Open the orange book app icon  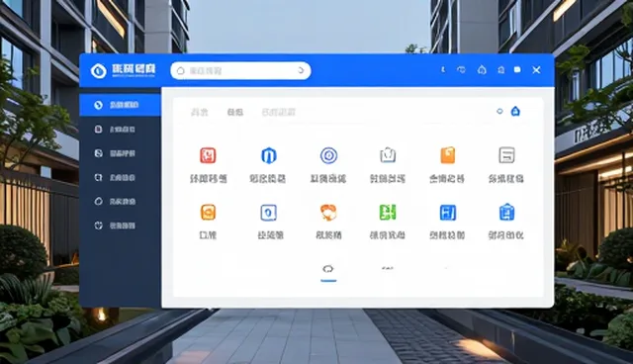[448, 155]
